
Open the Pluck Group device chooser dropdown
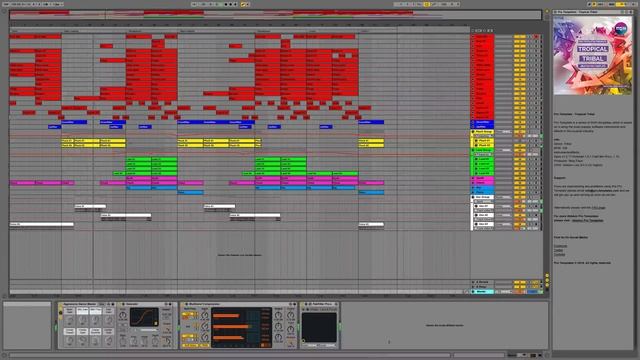tap(483, 136)
